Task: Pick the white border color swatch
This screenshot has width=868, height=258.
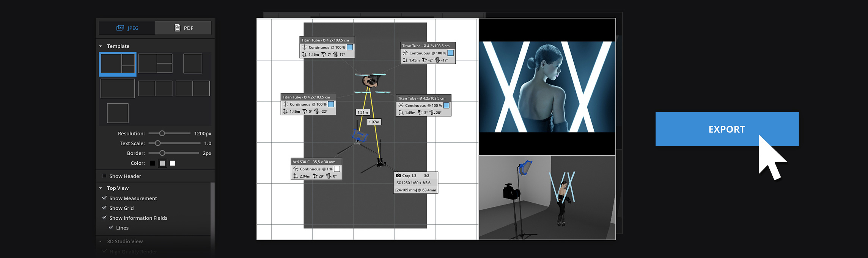Action: coord(172,163)
